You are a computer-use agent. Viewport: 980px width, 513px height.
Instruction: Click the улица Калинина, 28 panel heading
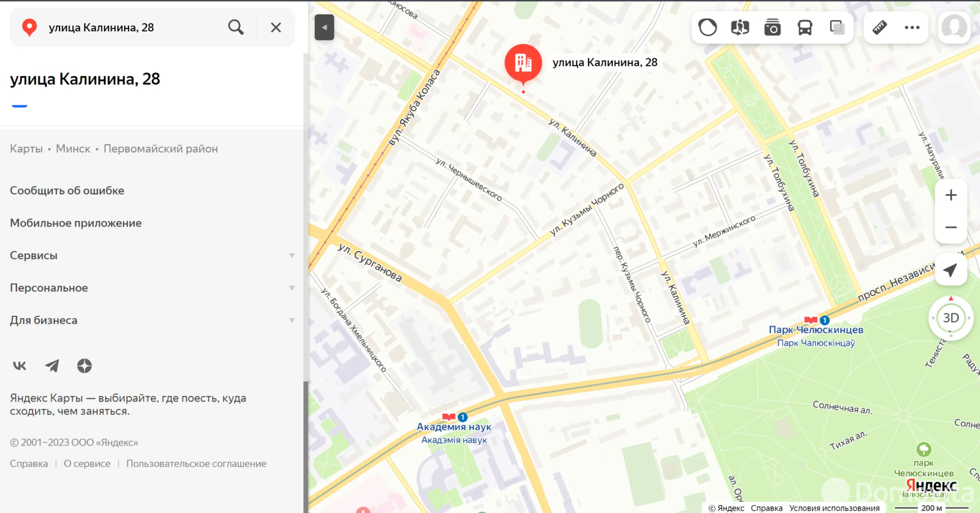[x=85, y=79]
